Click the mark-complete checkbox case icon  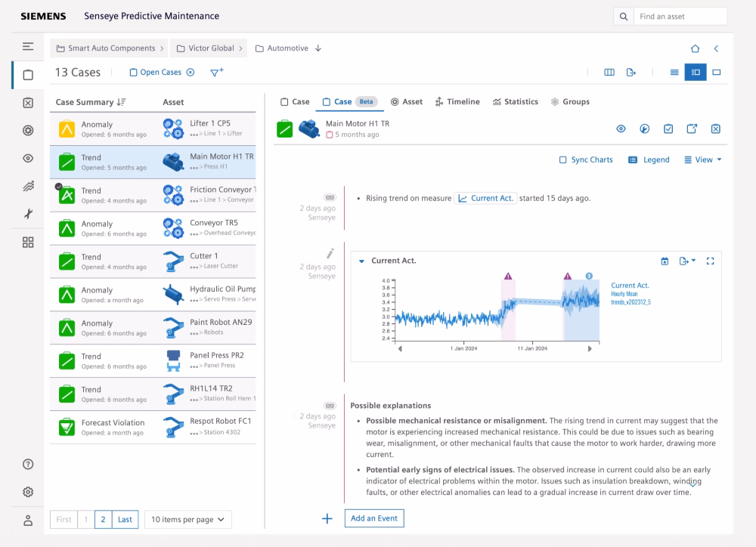point(668,128)
